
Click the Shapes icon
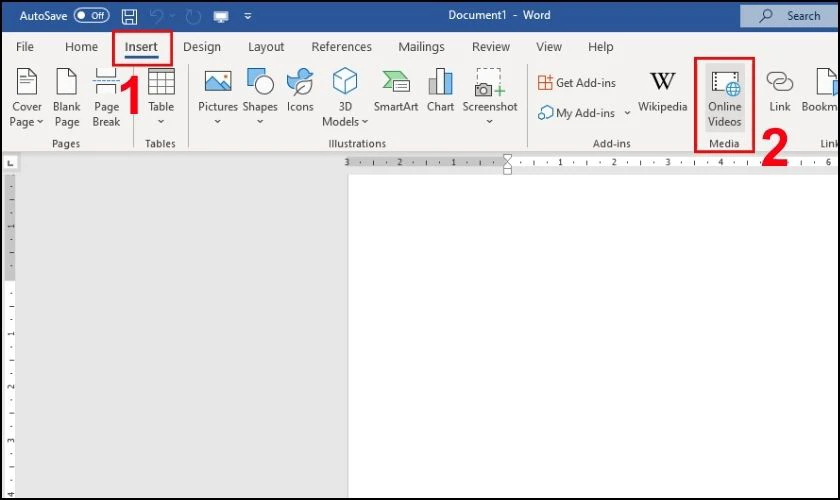click(x=260, y=81)
